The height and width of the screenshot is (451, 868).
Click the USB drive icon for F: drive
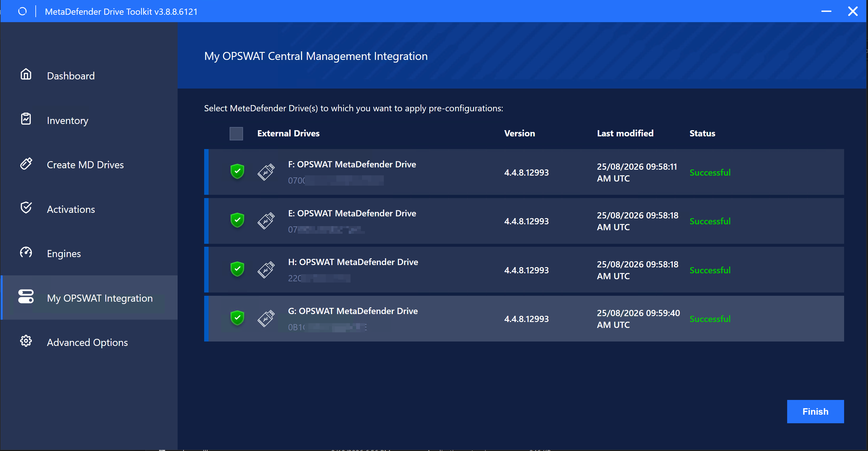point(266,172)
